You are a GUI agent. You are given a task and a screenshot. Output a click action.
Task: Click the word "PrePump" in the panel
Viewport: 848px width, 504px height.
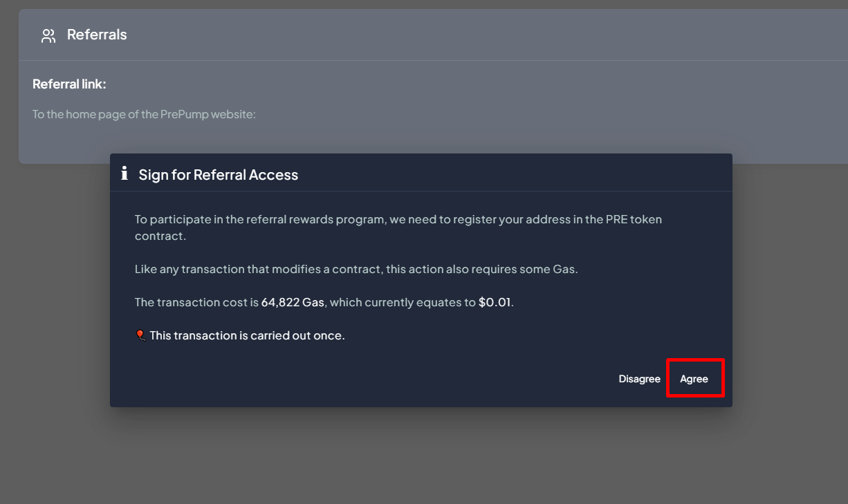click(x=165, y=114)
